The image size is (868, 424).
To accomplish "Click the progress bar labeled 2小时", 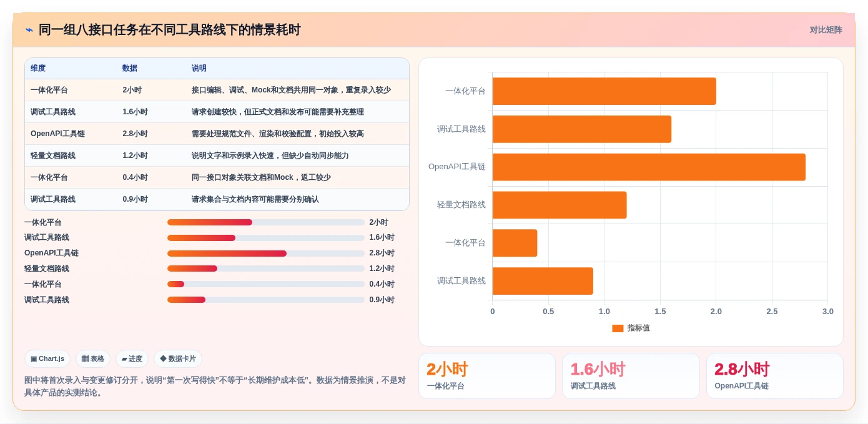I will [266, 222].
